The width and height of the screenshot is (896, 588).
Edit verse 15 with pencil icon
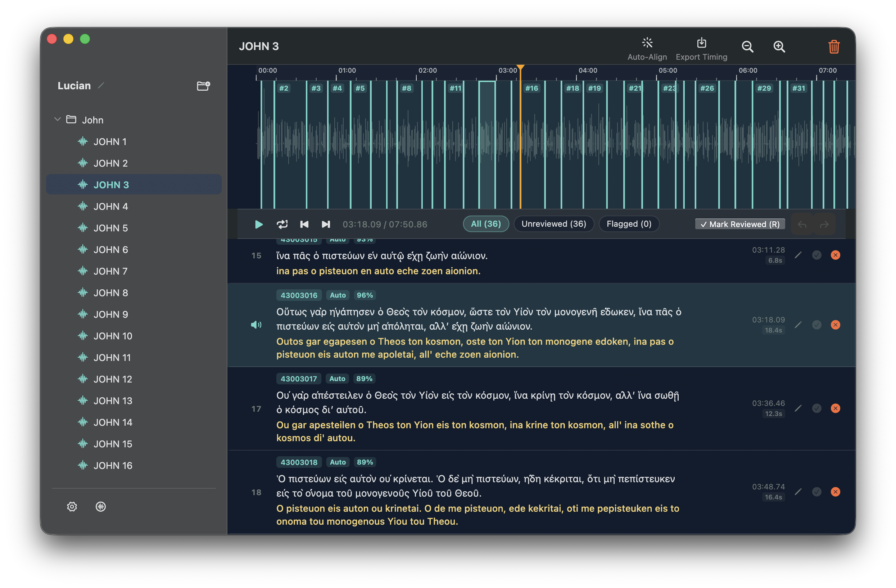798,255
